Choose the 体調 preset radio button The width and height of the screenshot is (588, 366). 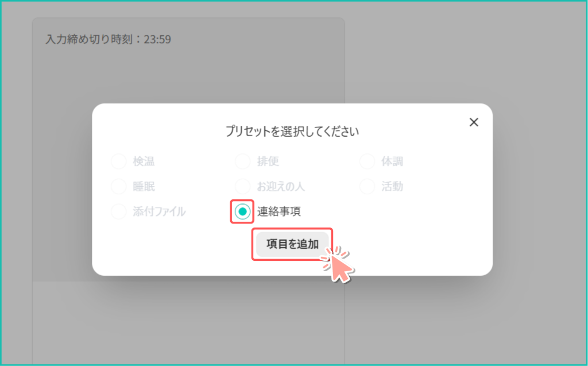click(367, 161)
